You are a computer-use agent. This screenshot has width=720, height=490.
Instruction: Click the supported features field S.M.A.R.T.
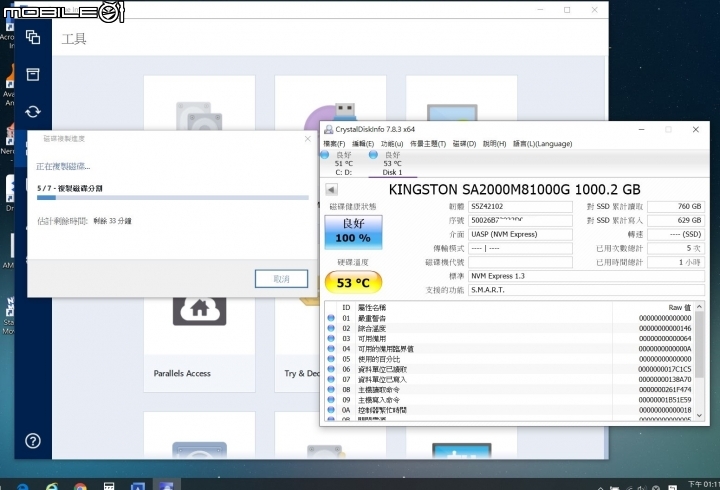tap(586, 290)
